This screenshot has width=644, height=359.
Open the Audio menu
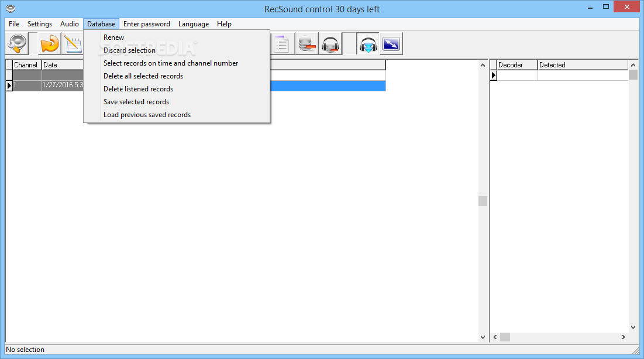tap(70, 24)
